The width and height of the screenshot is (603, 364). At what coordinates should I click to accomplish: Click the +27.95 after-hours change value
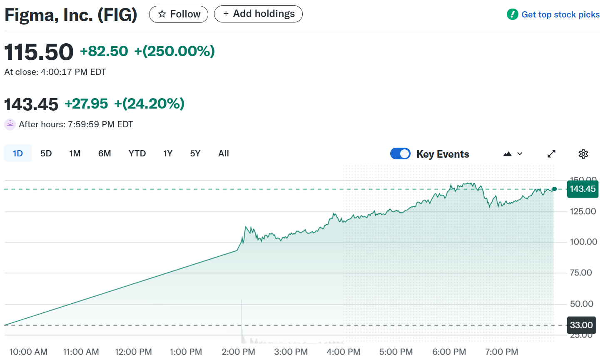pyautogui.click(x=86, y=104)
